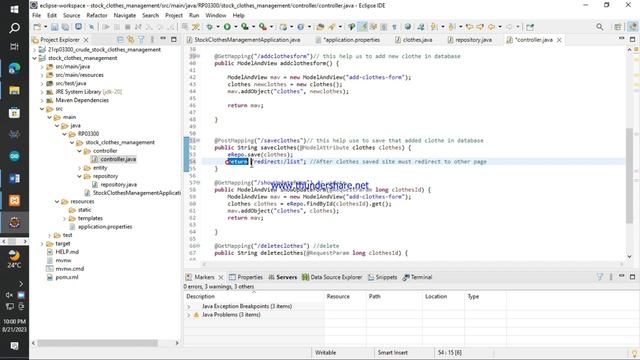The width and height of the screenshot is (640, 360).
Task: Open the Navigate menu
Action: click(x=124, y=16)
